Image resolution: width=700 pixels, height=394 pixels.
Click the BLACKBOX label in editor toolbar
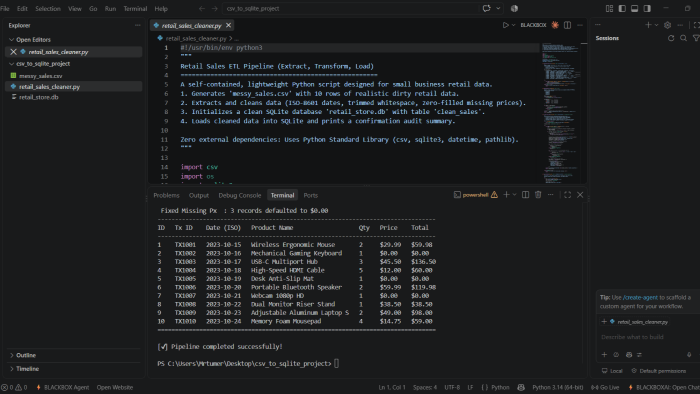[x=533, y=25]
